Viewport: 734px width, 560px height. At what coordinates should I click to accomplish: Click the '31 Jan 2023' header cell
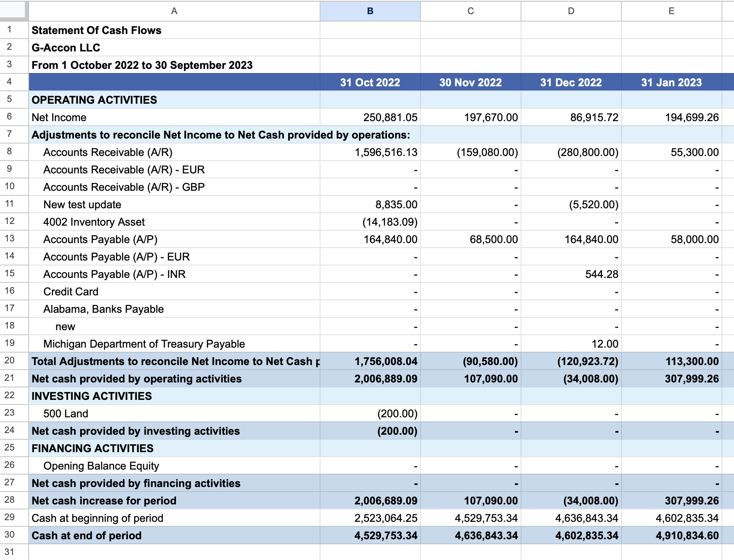tap(672, 82)
